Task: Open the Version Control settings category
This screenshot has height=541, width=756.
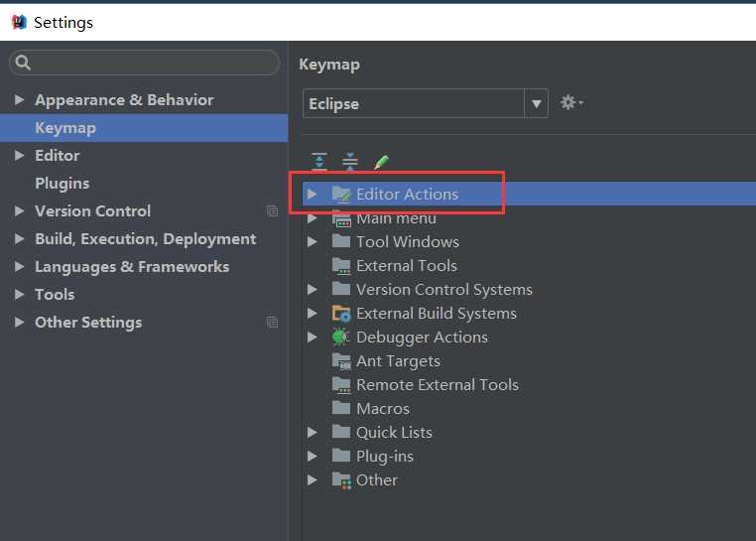Action: 92,210
